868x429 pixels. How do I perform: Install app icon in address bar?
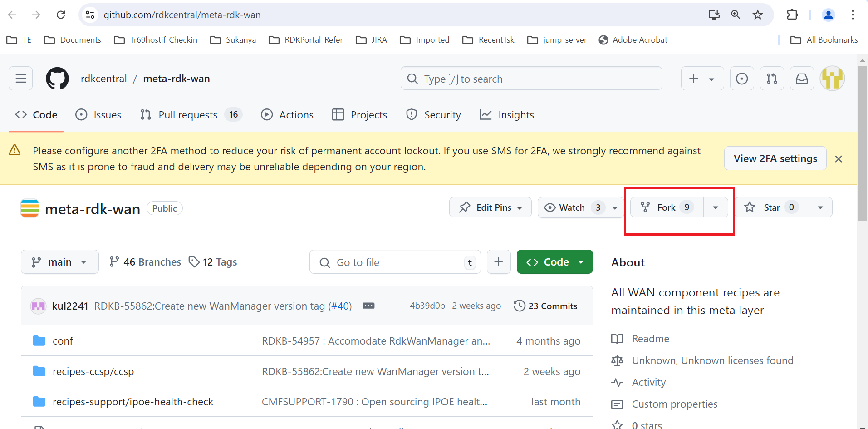click(x=714, y=15)
